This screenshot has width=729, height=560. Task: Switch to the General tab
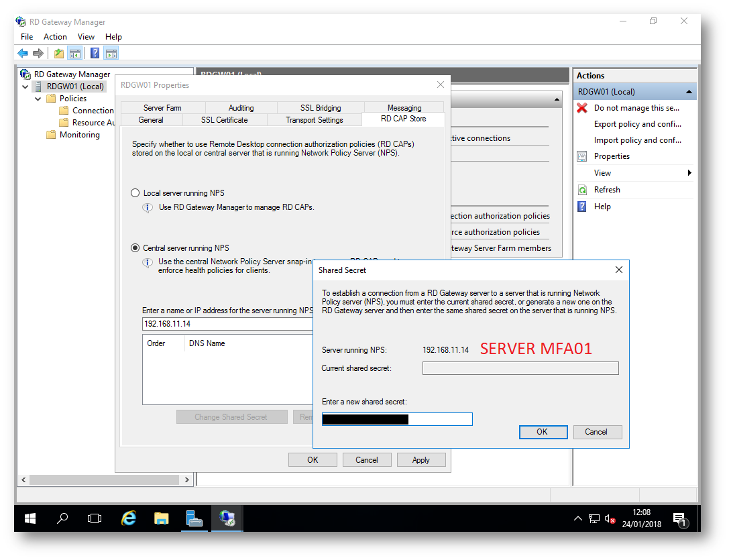tap(151, 120)
